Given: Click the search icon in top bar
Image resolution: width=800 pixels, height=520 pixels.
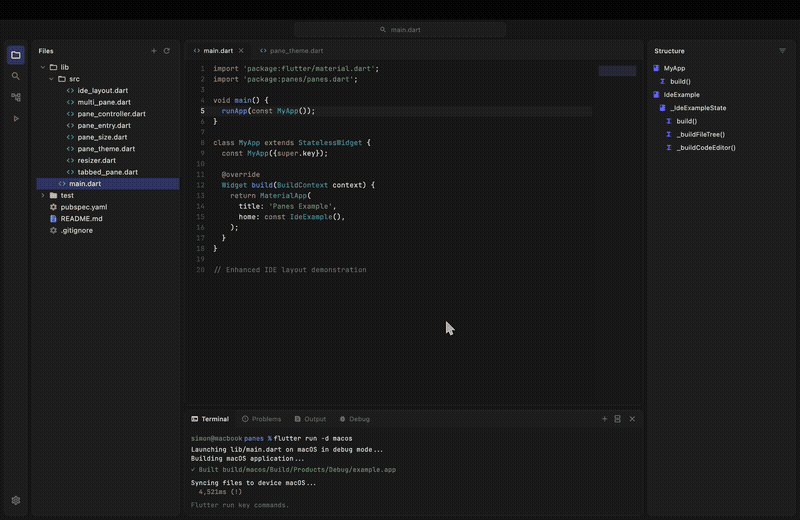Looking at the screenshot, I should [383, 30].
